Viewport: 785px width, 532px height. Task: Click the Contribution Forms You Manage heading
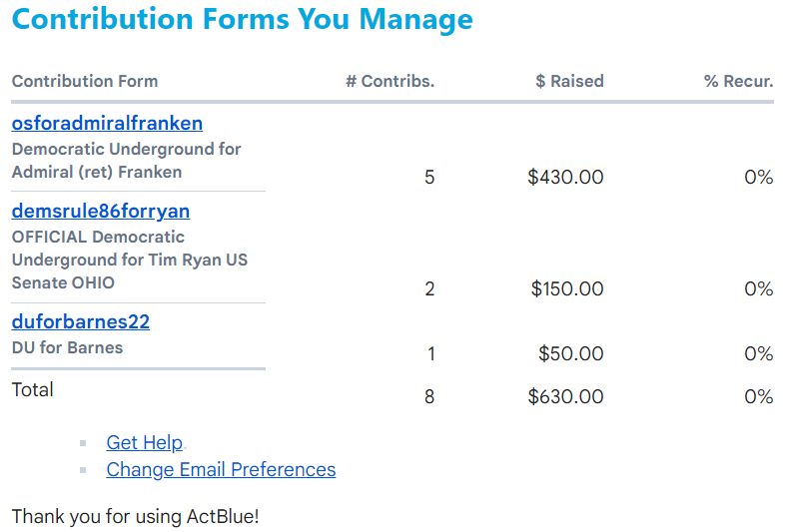pos(243,20)
